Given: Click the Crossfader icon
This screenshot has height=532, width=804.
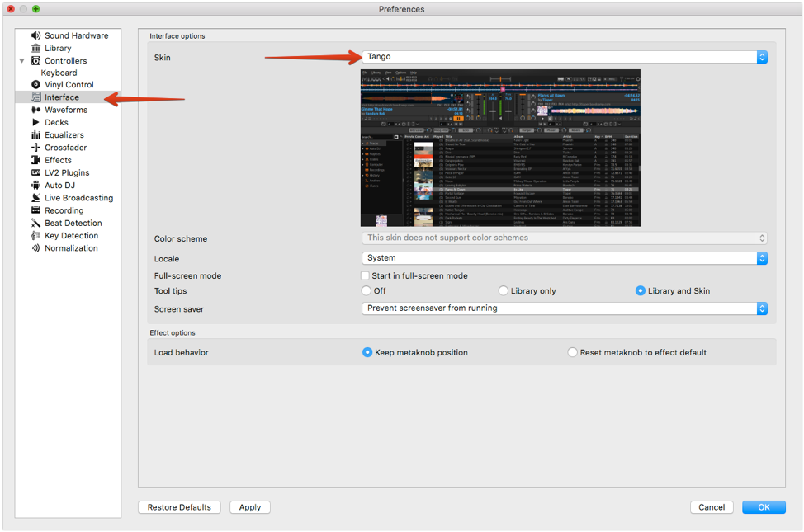Looking at the screenshot, I should [x=35, y=148].
